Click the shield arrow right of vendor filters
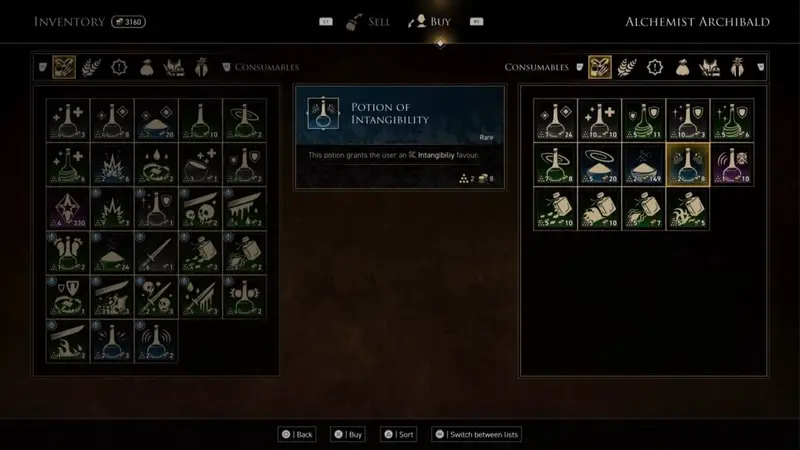The image size is (800, 450). (760, 67)
